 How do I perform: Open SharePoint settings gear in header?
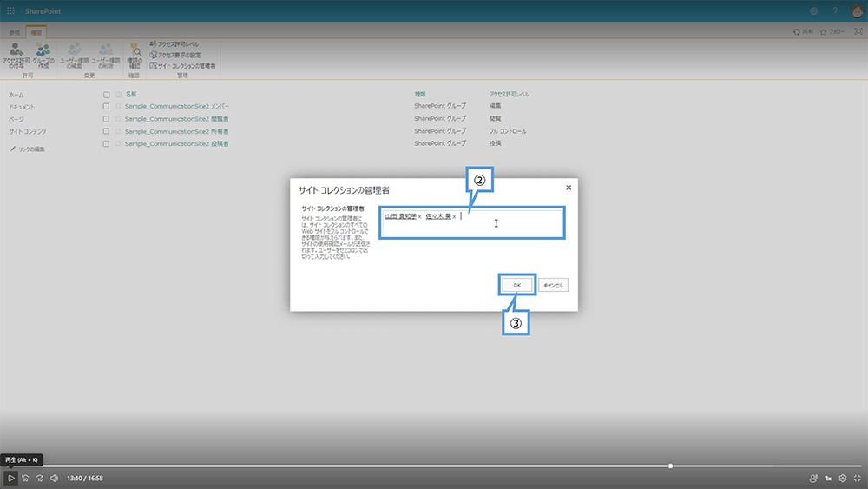pyautogui.click(x=814, y=11)
